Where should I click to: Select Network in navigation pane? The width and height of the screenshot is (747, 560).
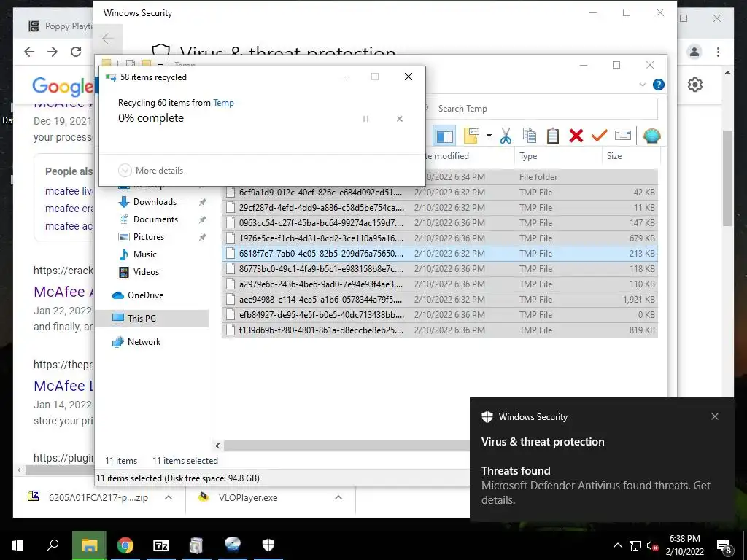(x=144, y=342)
